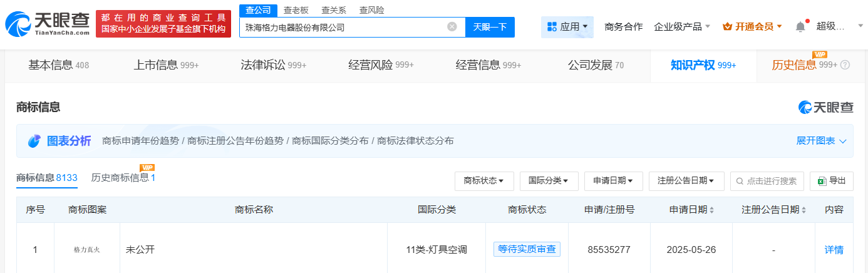Click the 应用 grid icon

(x=552, y=27)
